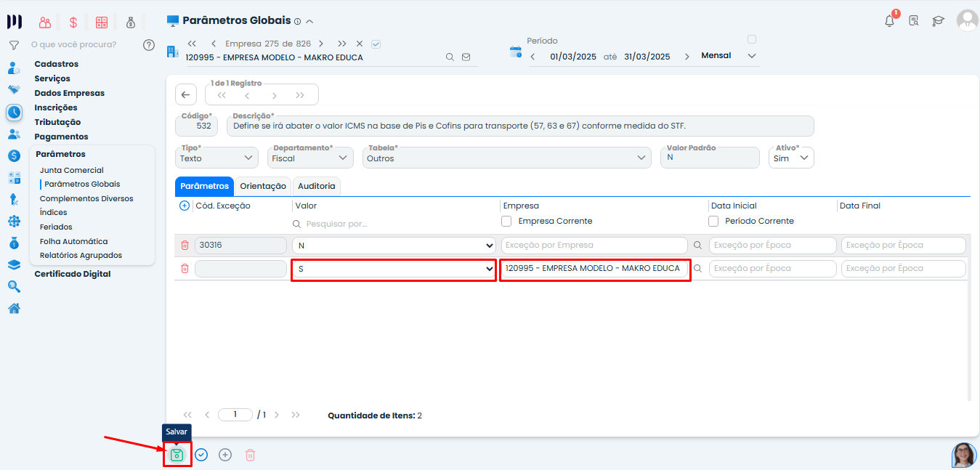Image resolution: width=980 pixels, height=470 pixels.
Task: Go to previous company with left chevron
Action: point(213,44)
